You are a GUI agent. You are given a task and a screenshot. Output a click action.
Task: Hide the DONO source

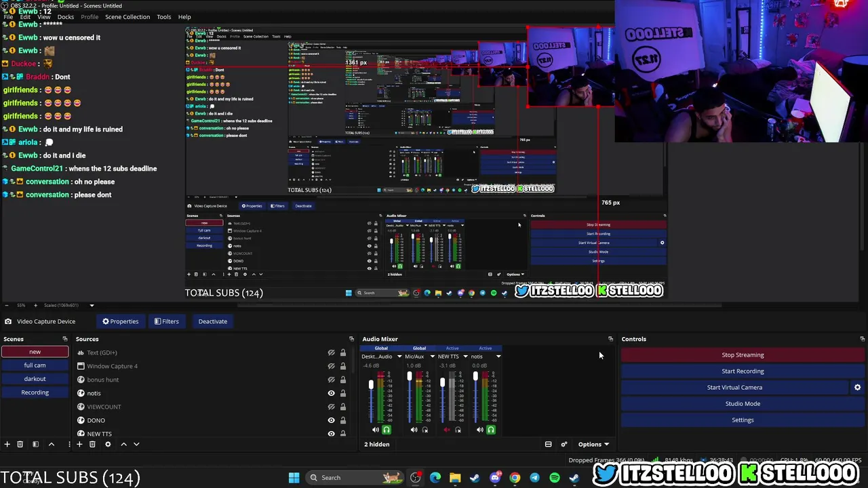[x=332, y=420]
